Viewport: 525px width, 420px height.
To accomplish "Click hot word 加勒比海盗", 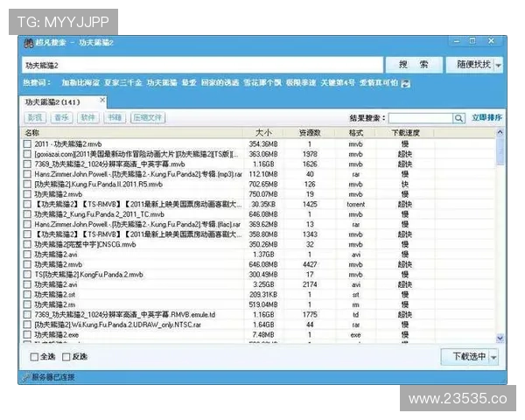I will point(80,83).
